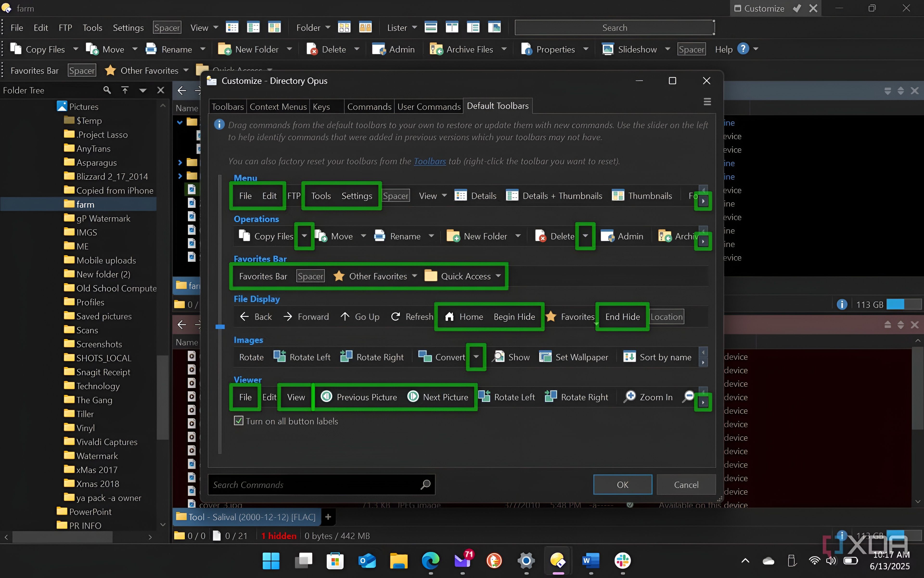Open the Delete dropdown arrow in Operations defaults

[x=585, y=236]
